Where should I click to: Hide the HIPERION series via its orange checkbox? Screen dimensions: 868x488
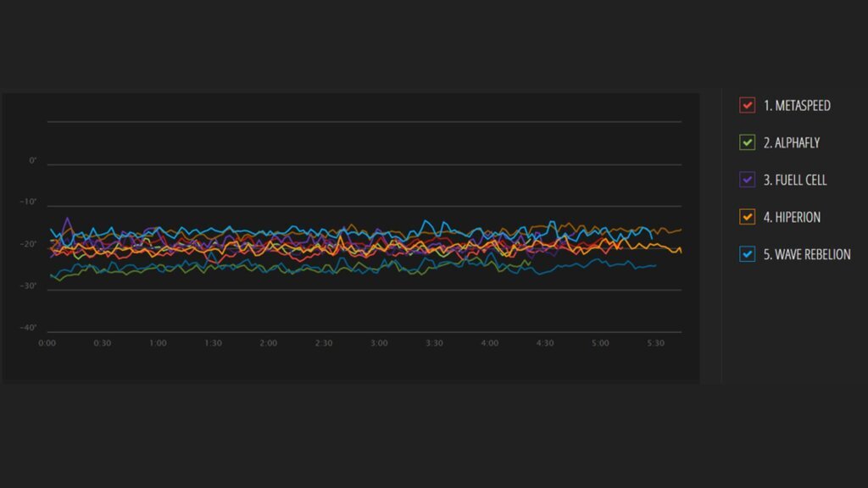point(747,217)
